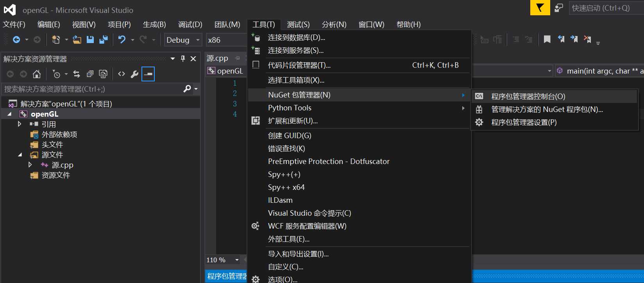This screenshot has height=283, width=644.
Task: Open the 文件(F) menu
Action: tap(14, 24)
